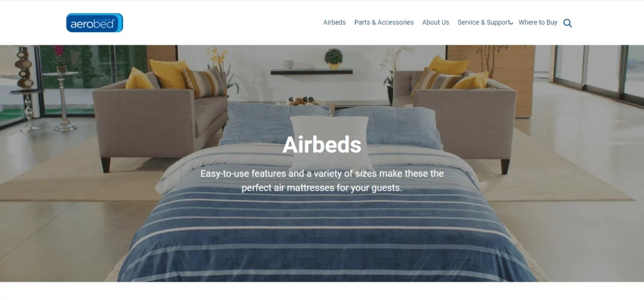Open the About Us page
This screenshot has width=644, height=300.
[x=436, y=23]
